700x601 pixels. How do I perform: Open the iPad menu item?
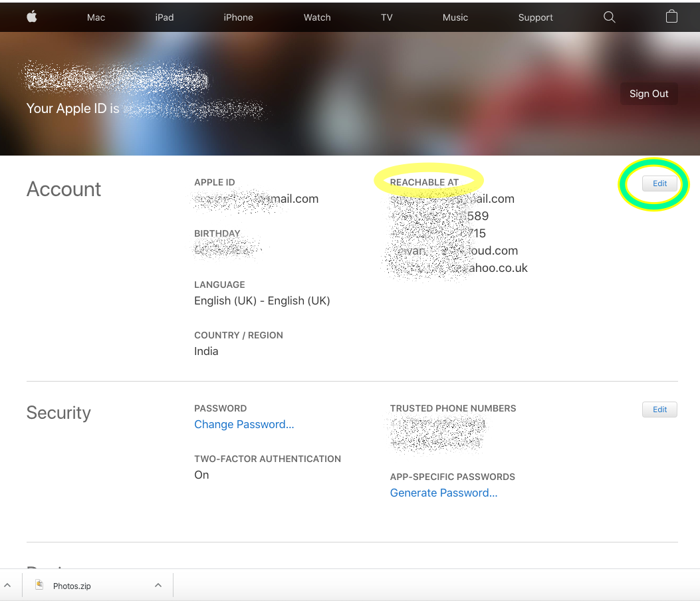(x=164, y=17)
